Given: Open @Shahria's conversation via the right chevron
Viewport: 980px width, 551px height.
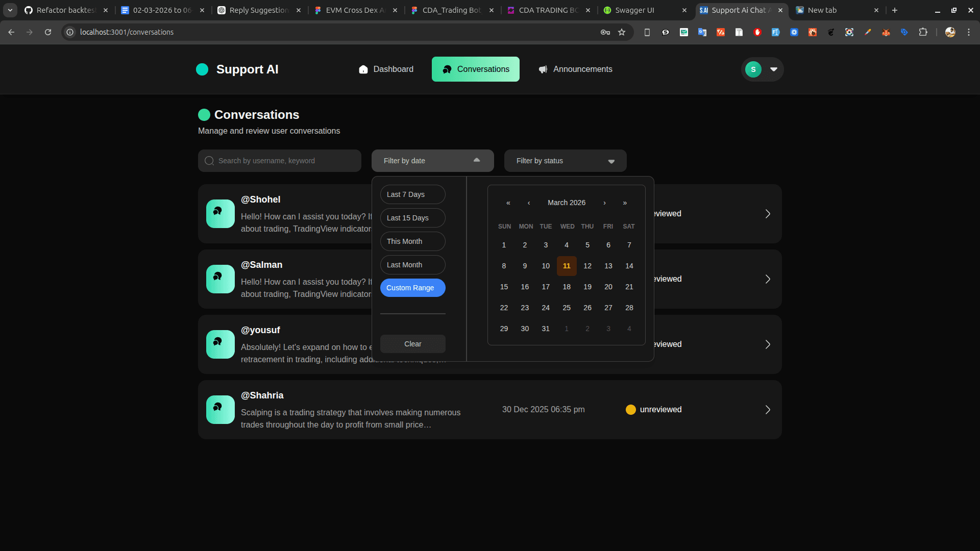Looking at the screenshot, I should pos(768,409).
